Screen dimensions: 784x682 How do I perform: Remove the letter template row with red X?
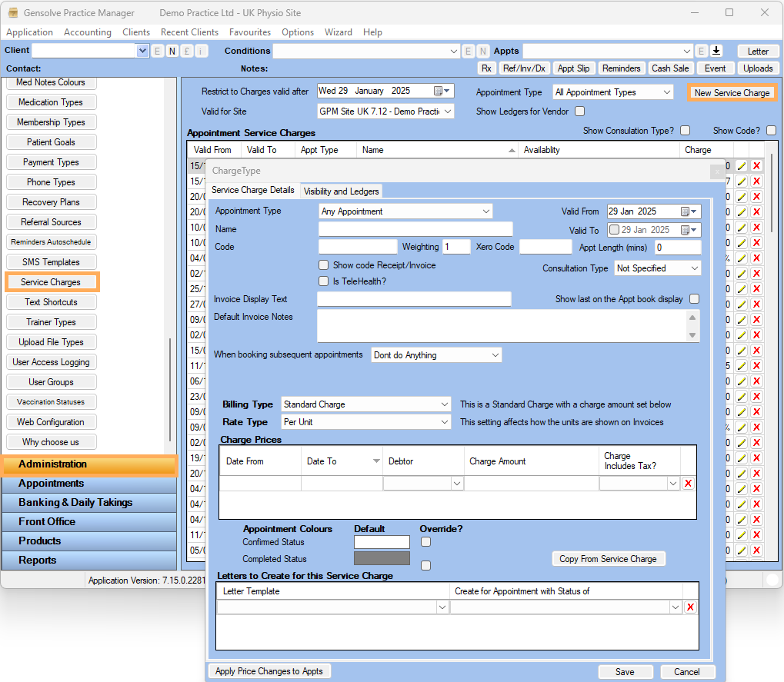[x=690, y=607]
